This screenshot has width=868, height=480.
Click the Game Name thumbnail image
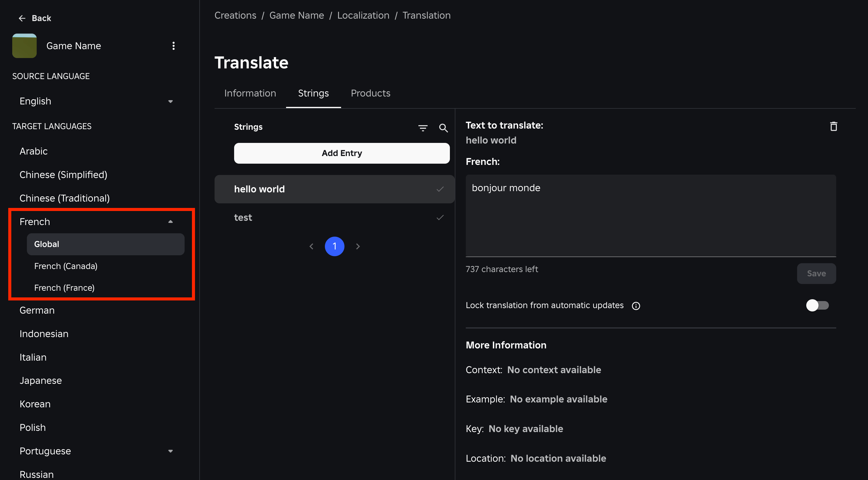(24, 46)
